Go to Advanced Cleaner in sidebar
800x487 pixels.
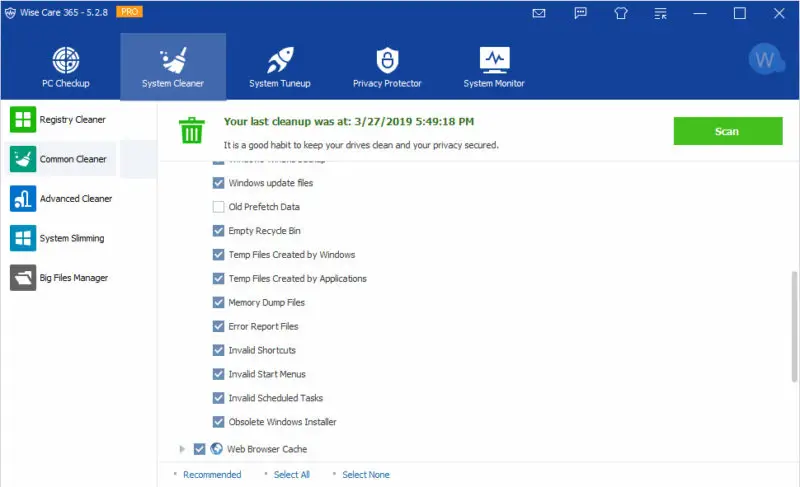pos(60,198)
